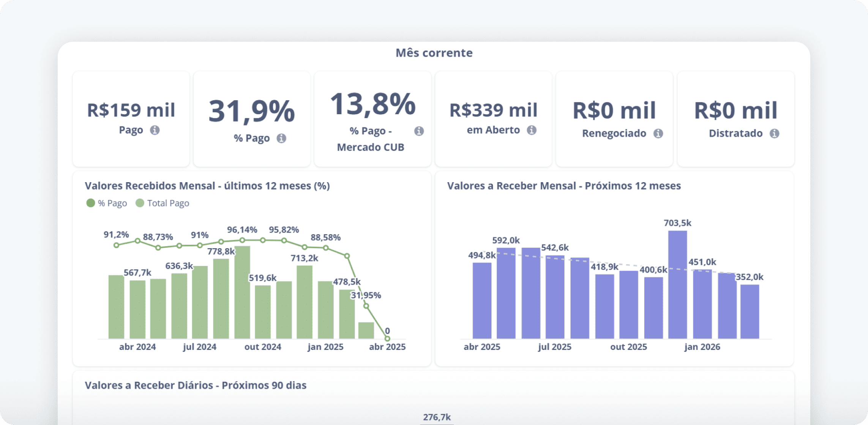Click the 451,0k bar label
The image size is (868, 425).
coord(702,262)
